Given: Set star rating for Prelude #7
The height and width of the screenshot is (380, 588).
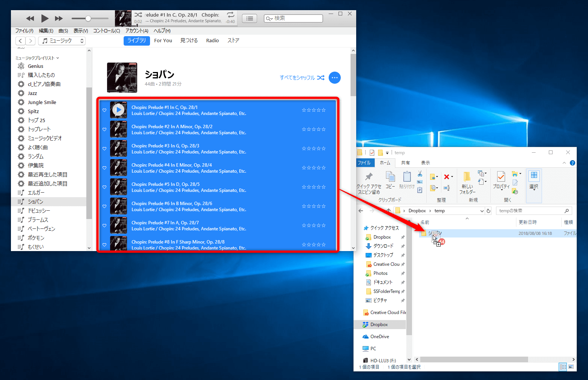Looking at the screenshot, I should point(314,225).
